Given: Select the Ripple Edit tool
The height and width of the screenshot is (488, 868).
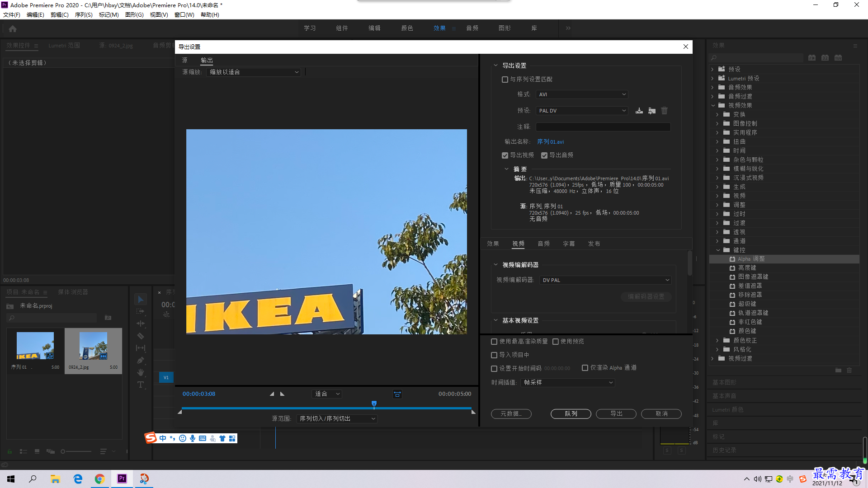Looking at the screenshot, I should [141, 324].
